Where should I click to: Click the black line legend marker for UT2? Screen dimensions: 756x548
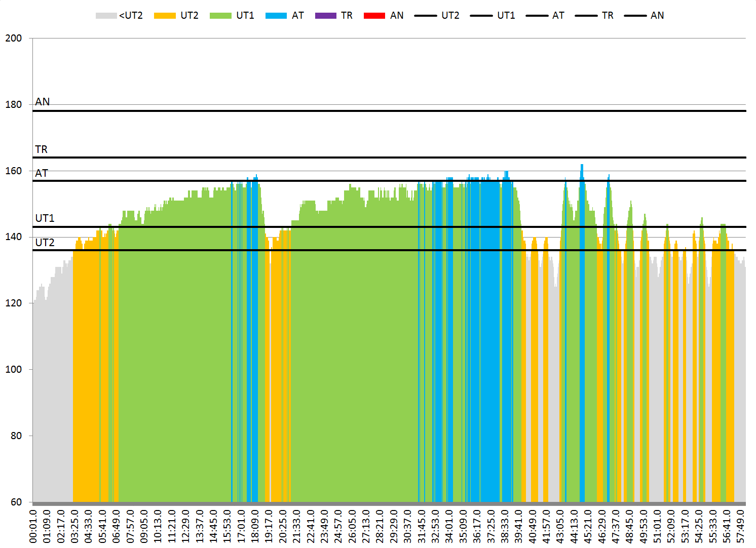[425, 16]
